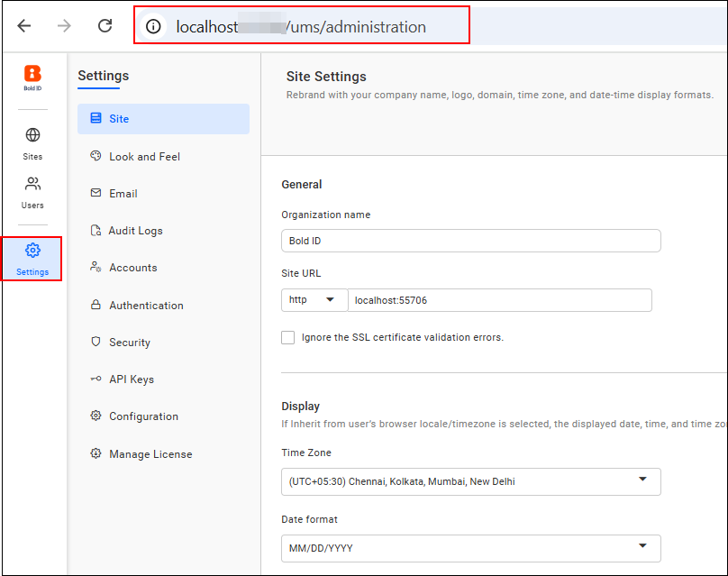Click the Site Settings page title

(326, 77)
